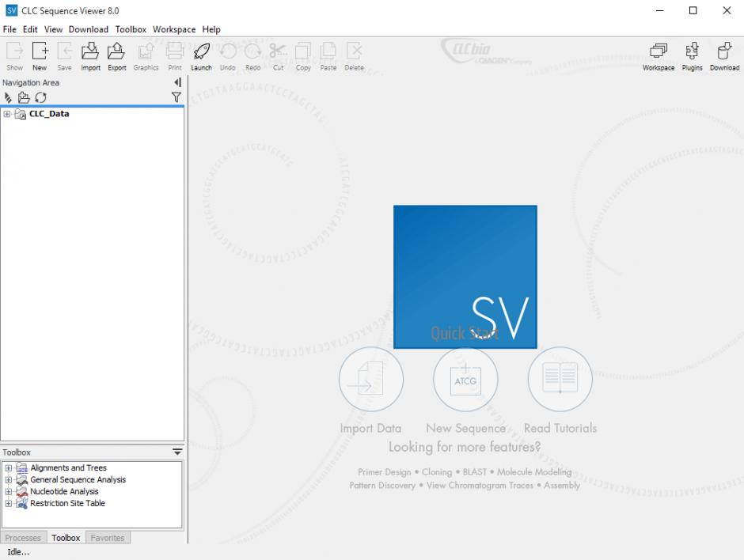This screenshot has height=560, width=744.
Task: Click View Chromatogram Traces link
Action: click(480, 486)
